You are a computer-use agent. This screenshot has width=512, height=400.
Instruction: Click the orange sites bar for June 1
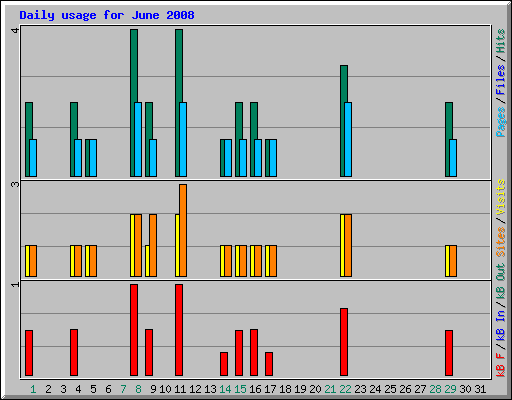point(33,261)
